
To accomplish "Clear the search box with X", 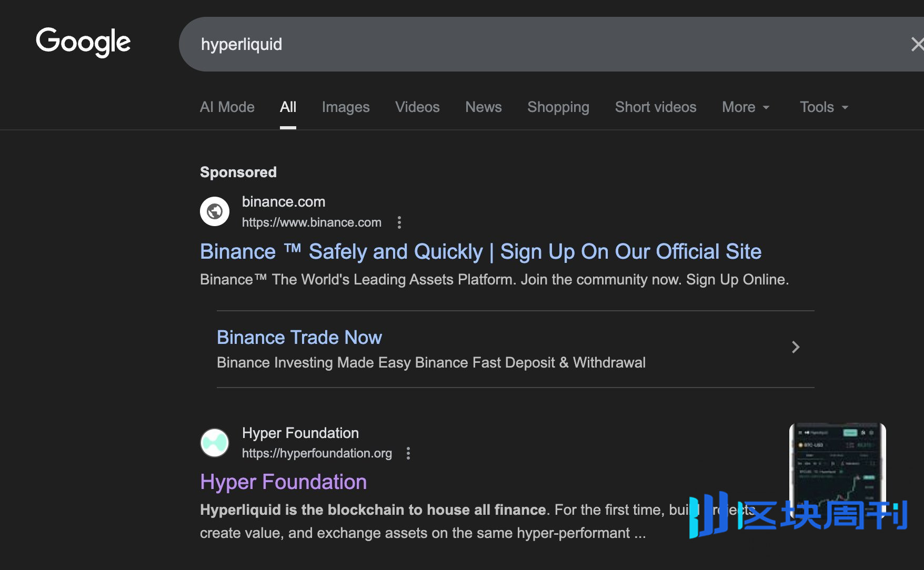I will [917, 44].
